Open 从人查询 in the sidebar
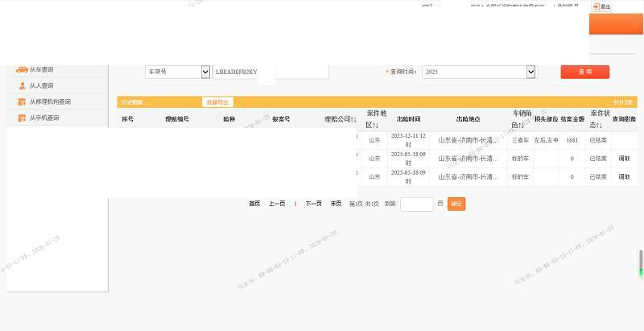 (x=41, y=86)
